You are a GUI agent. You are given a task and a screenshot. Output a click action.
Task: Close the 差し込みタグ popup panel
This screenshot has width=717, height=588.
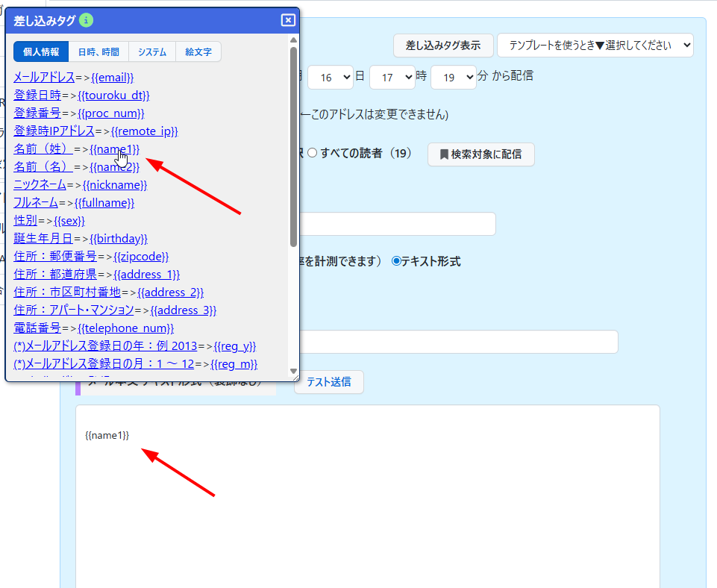tap(288, 20)
